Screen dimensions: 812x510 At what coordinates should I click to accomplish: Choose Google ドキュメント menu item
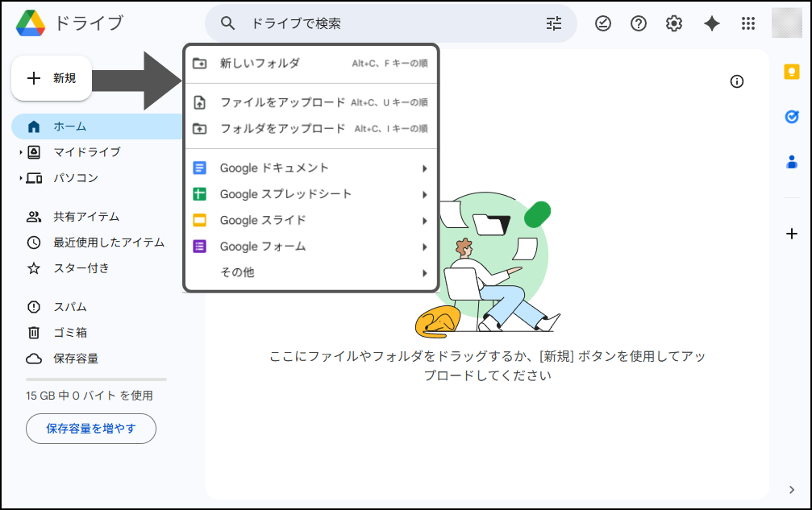[x=310, y=168]
